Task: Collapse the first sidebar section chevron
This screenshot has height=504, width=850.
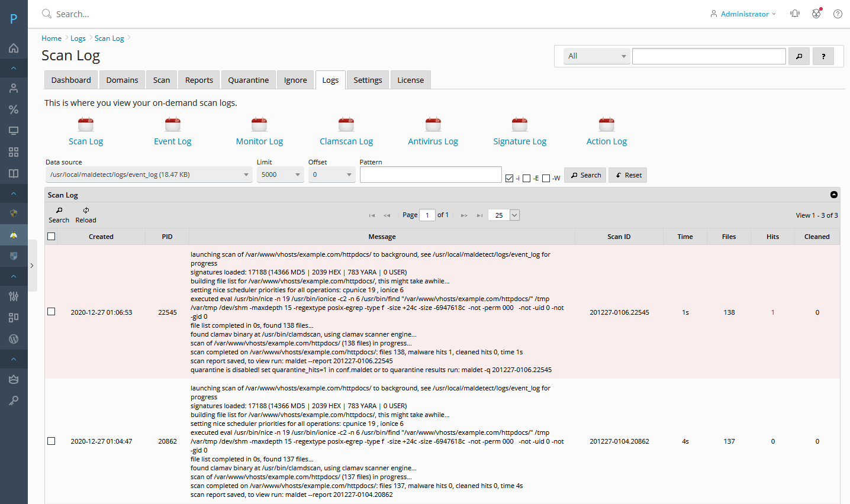Action: (14, 68)
